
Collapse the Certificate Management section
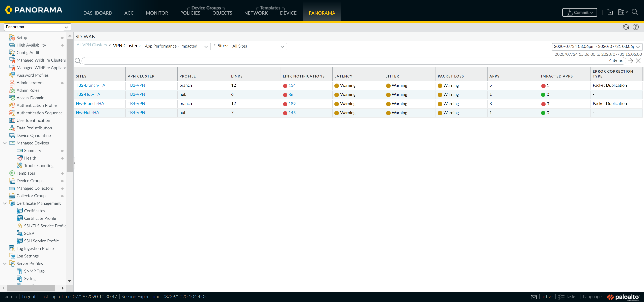5,203
